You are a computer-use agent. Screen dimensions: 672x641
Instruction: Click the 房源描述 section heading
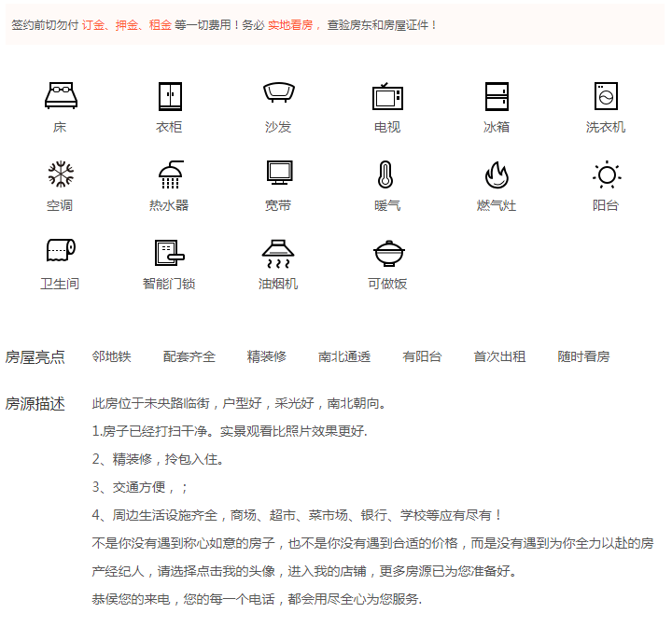[35, 404]
